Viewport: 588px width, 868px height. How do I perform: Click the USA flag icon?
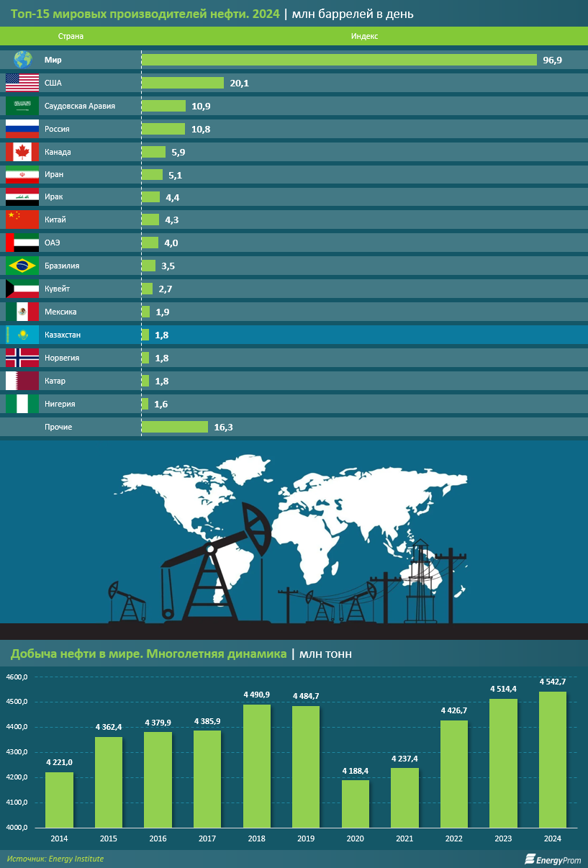22,83
